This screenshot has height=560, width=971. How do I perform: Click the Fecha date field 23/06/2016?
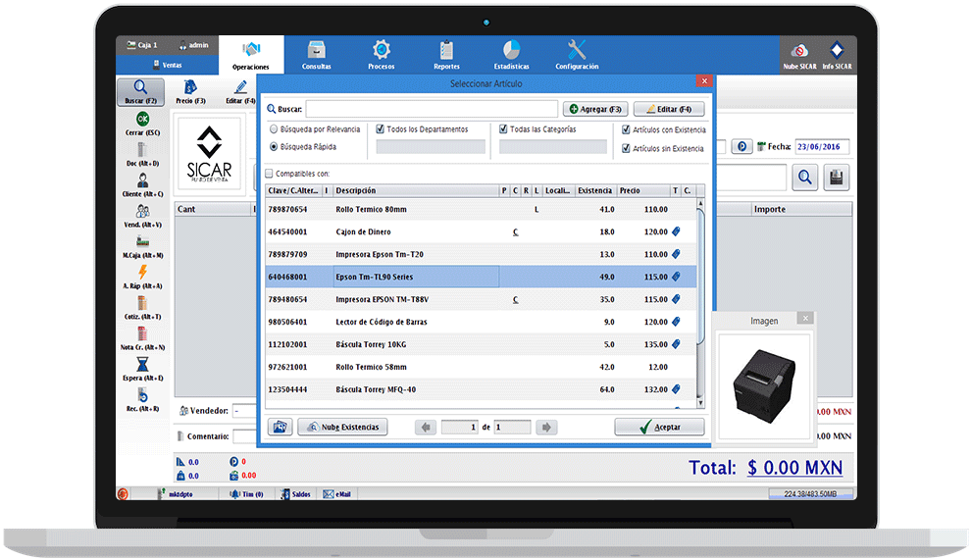[x=822, y=147]
